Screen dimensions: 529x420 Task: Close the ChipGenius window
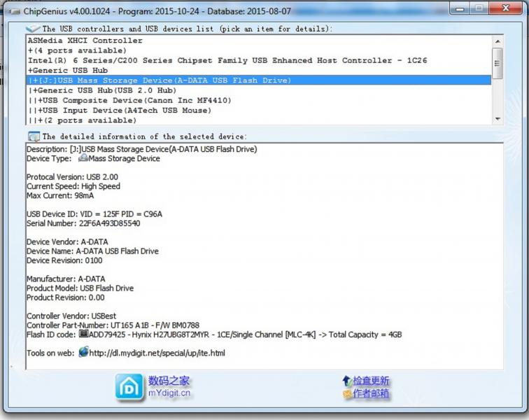tap(505, 8)
